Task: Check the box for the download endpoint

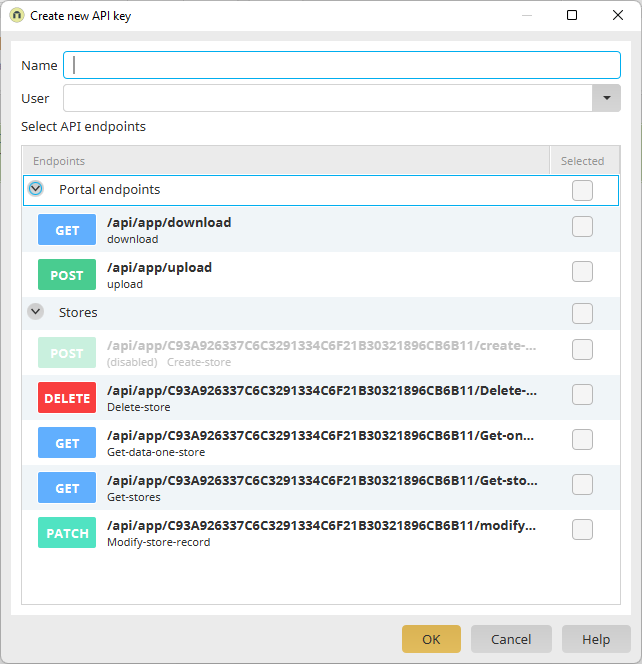Action: tap(582, 227)
